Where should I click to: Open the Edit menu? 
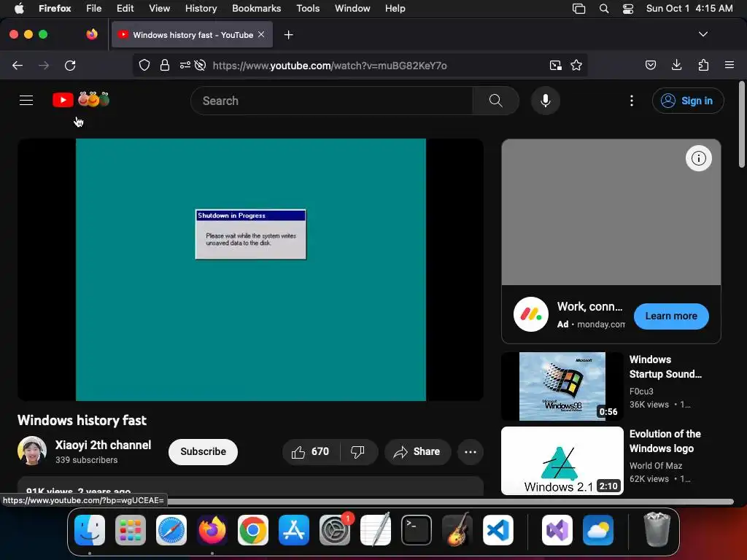(125, 9)
